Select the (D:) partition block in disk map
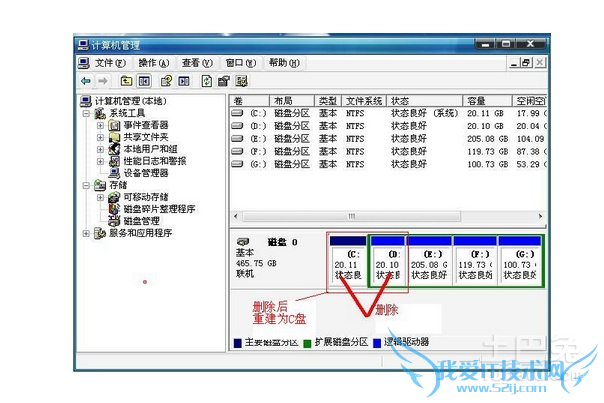This screenshot has height=403, width=604. click(x=388, y=261)
